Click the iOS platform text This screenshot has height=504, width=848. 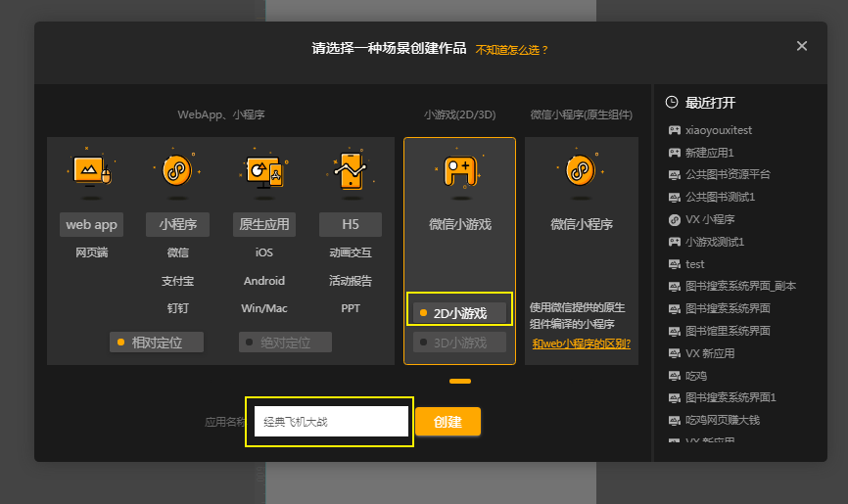(264, 252)
